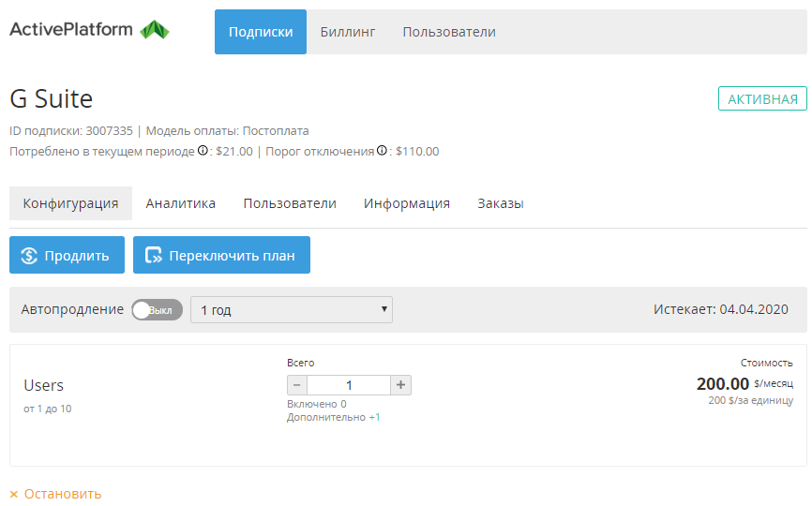This screenshot has height=506, width=812.
Task: Click the Users quantity input field
Action: point(349,385)
